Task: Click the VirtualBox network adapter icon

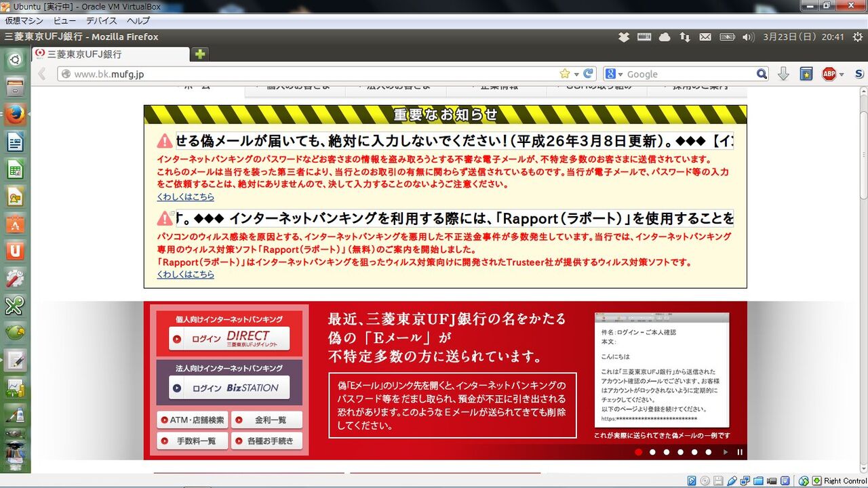Action: (745, 481)
